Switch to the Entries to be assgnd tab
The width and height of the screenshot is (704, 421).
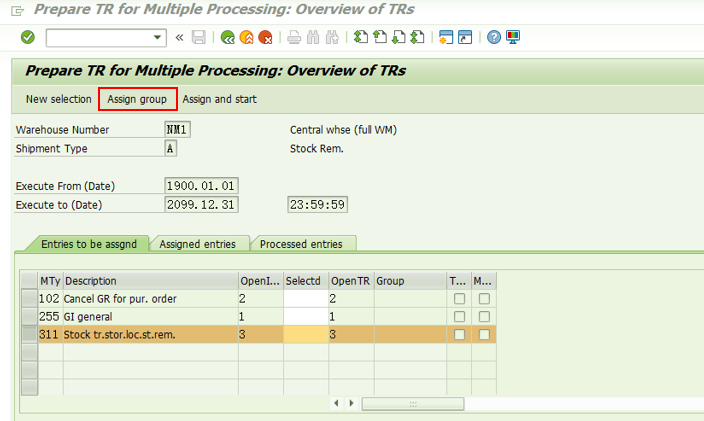click(x=89, y=244)
